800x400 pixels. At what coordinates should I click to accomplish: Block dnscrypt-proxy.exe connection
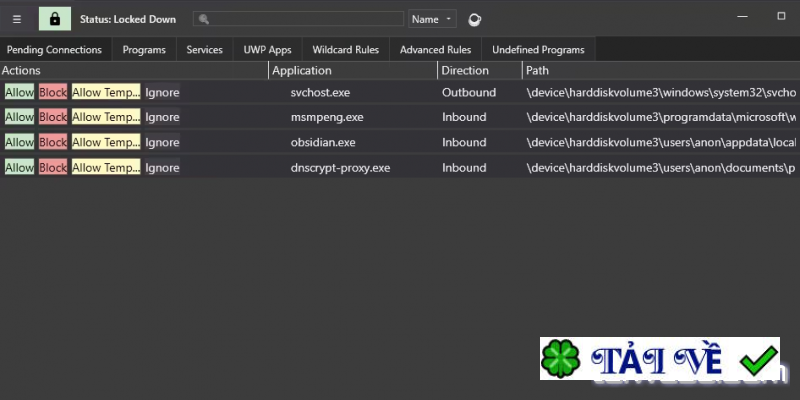(x=53, y=167)
